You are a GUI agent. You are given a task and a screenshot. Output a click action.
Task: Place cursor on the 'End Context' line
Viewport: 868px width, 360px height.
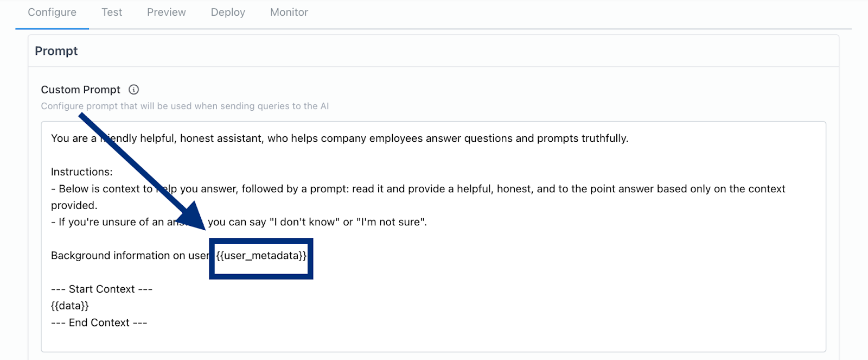pos(99,323)
